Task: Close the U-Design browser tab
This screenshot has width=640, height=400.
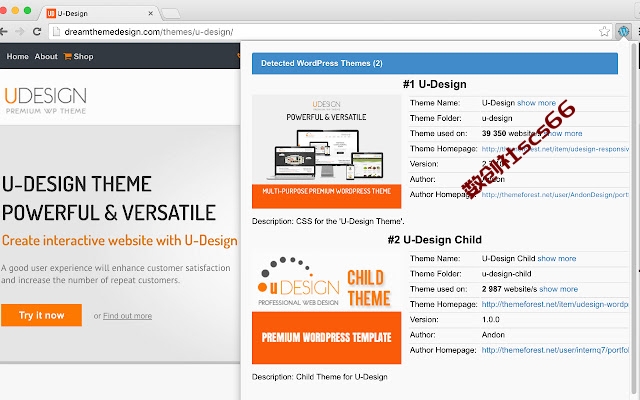Action: 150,13
